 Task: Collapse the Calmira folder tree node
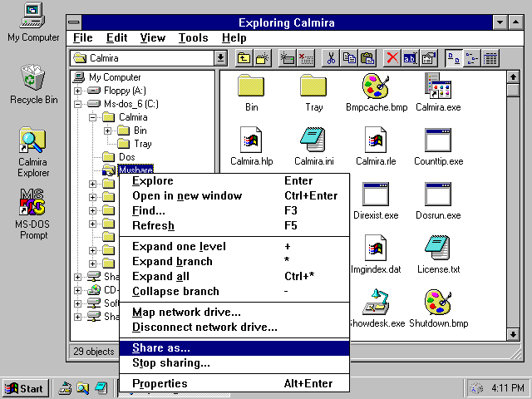[x=92, y=117]
